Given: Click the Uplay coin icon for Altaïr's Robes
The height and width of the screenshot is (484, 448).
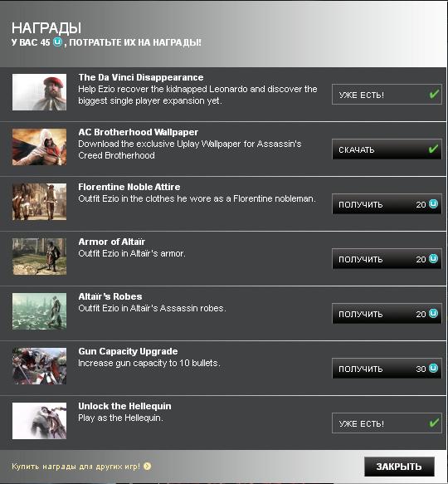Looking at the screenshot, I should coord(433,313).
